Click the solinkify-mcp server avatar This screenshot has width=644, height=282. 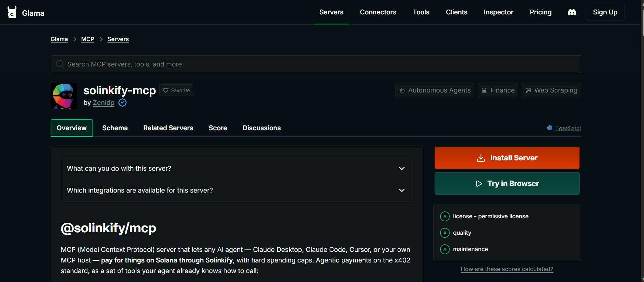tap(64, 96)
